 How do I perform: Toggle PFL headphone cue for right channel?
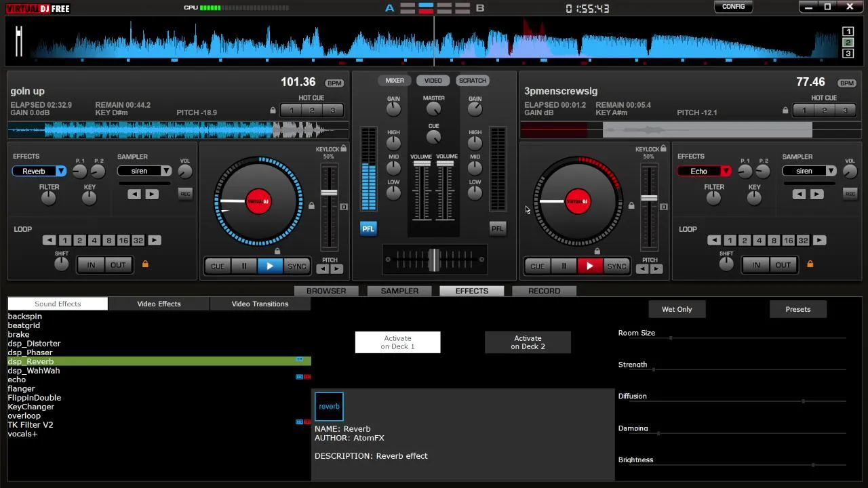click(498, 229)
